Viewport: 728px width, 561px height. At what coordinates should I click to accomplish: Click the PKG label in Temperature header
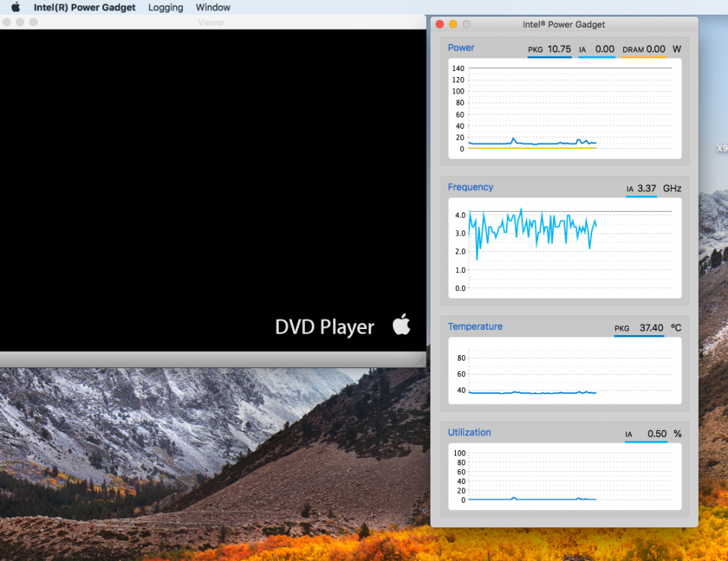[x=622, y=328]
